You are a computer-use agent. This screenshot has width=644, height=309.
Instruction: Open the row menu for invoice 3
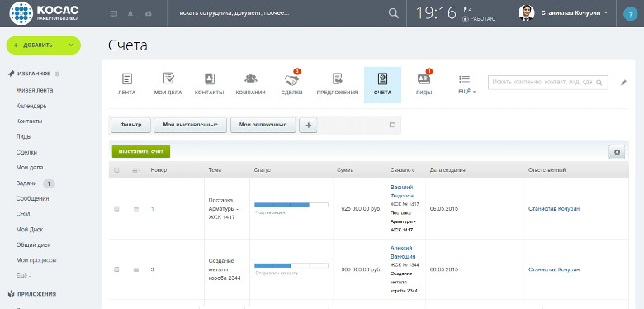coord(136,269)
